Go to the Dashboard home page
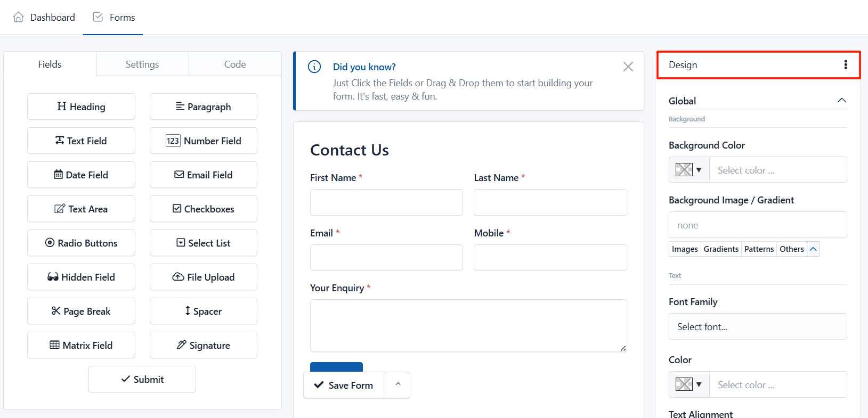 44,18
